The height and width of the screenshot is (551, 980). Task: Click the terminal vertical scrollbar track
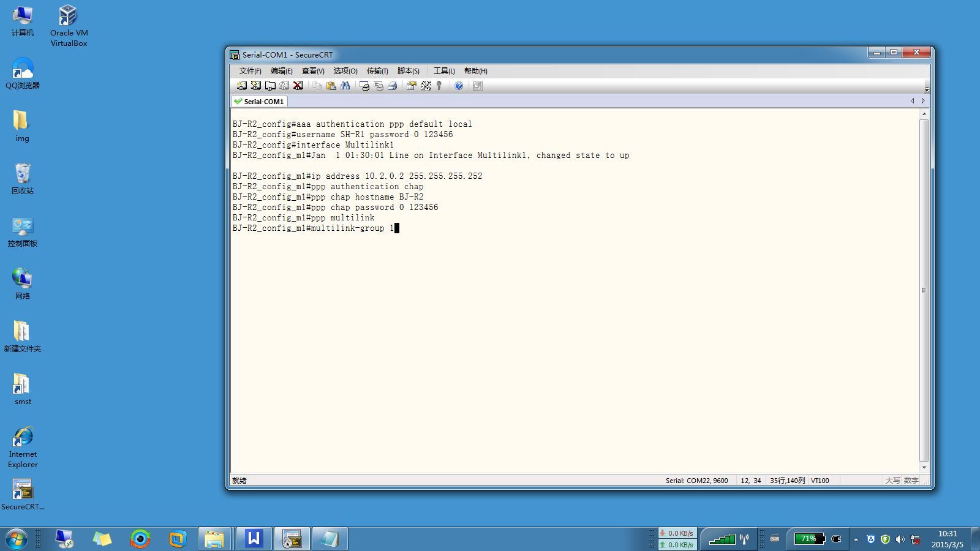pos(924,291)
